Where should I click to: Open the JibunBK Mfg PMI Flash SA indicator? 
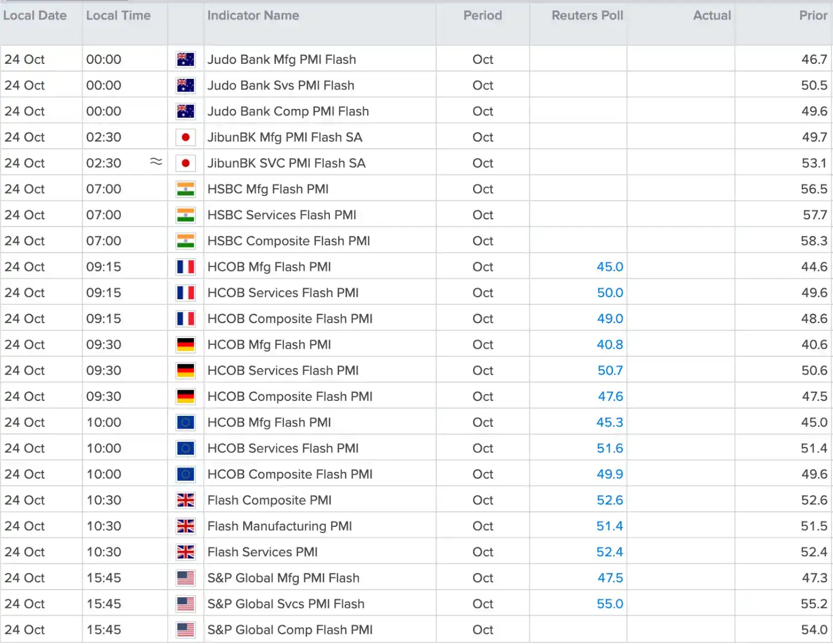tap(285, 137)
